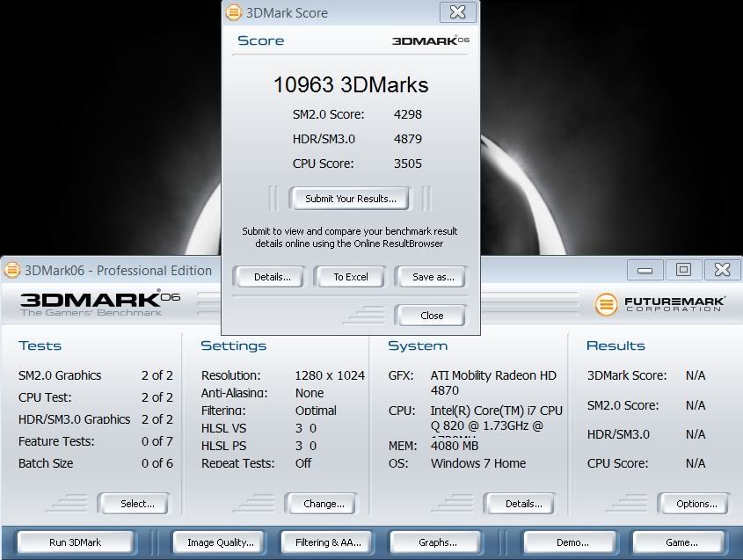Click the MEM value 4080 MB
Screen dimensions: 743x560
[x=455, y=446]
